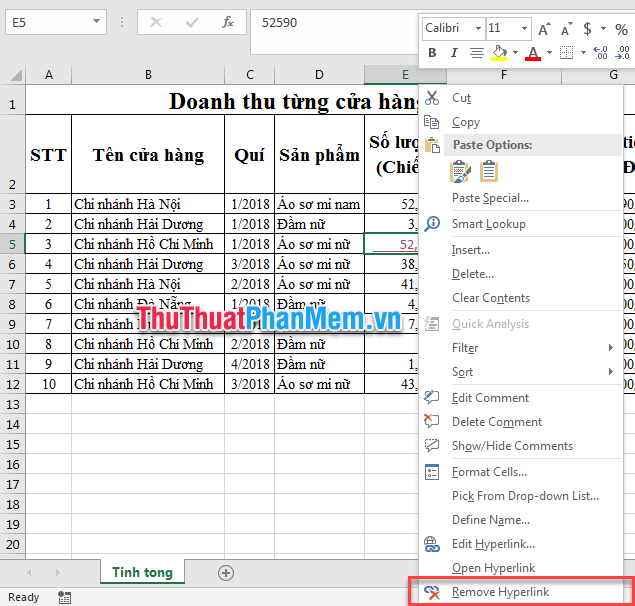Viewport: 635px width, 606px height.
Task: Click the Center align icon
Action: [477, 53]
